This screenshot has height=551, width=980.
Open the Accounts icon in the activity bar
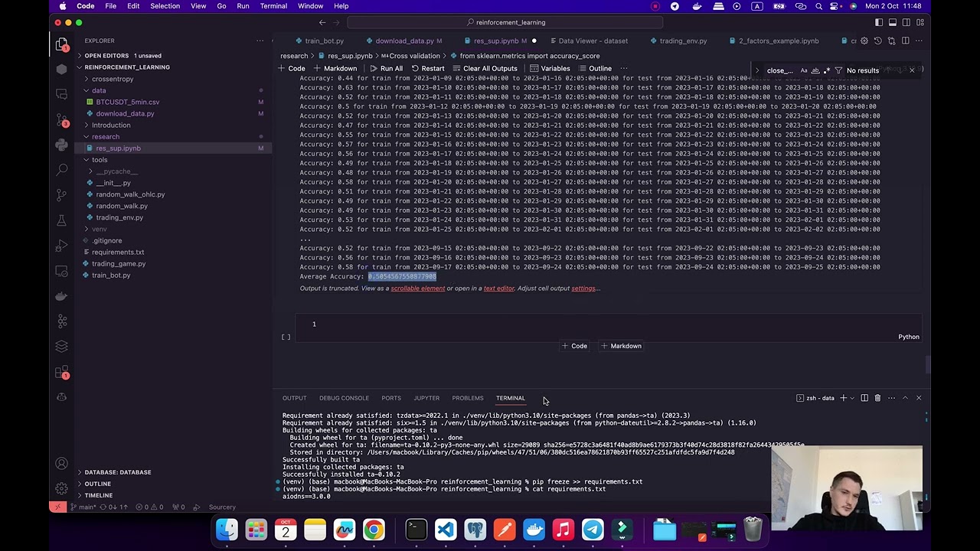[x=62, y=463]
